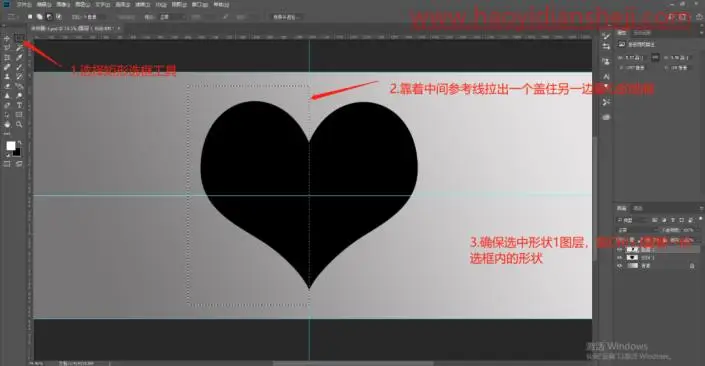The height and width of the screenshot is (366, 705).
Task: Toggle Quick Mask mode
Action: click(x=7, y=164)
